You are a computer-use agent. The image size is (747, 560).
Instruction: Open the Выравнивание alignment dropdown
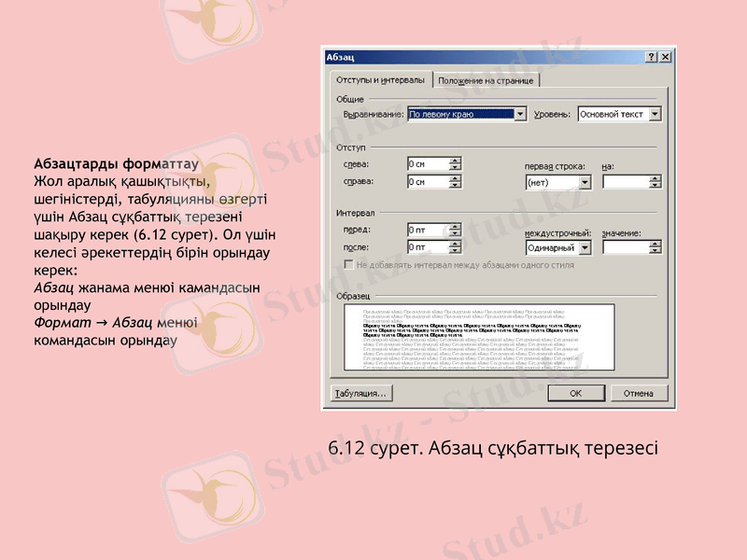521,114
